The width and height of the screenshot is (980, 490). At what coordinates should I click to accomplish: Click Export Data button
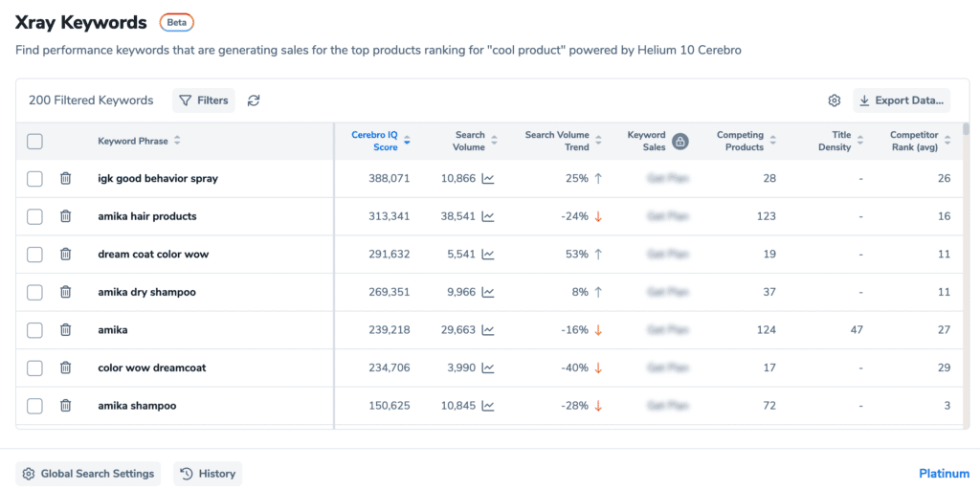pos(902,100)
